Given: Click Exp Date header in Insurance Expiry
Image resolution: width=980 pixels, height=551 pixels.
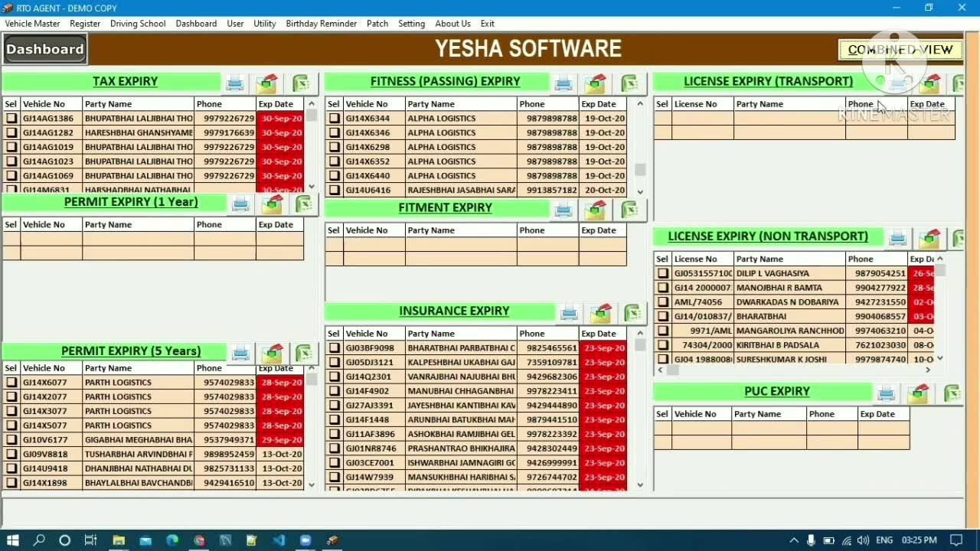Looking at the screenshot, I should pyautogui.click(x=603, y=334).
